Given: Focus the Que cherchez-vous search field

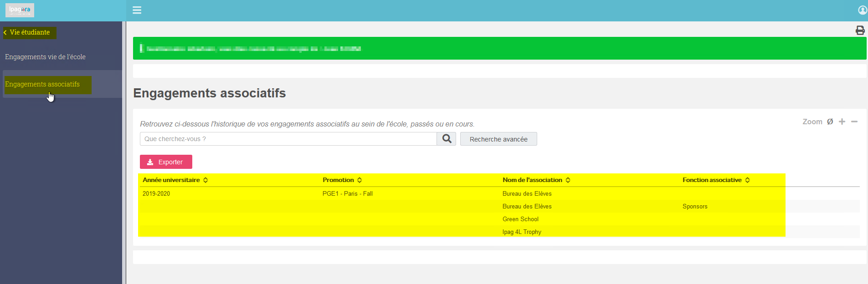Looking at the screenshot, I should [288, 139].
